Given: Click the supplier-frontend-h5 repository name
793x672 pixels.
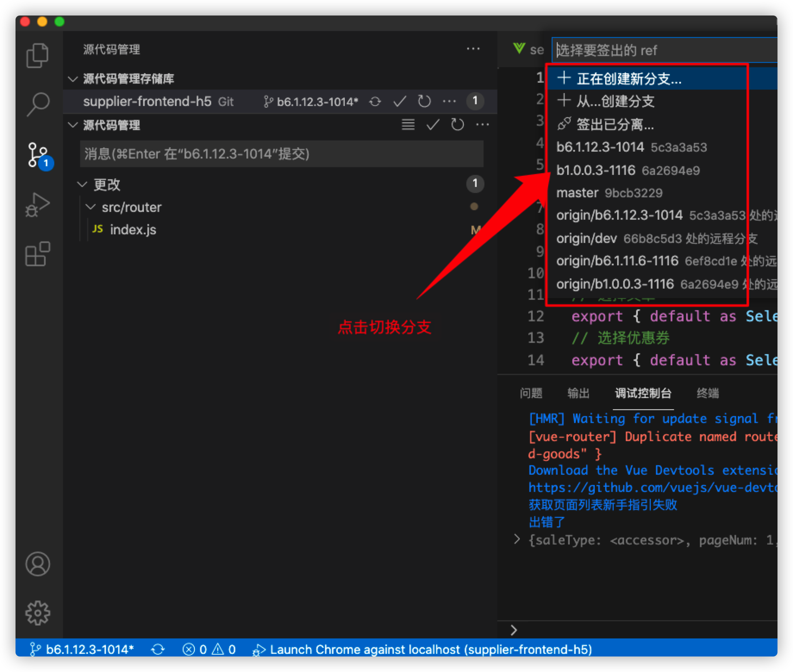Looking at the screenshot, I should 147,102.
